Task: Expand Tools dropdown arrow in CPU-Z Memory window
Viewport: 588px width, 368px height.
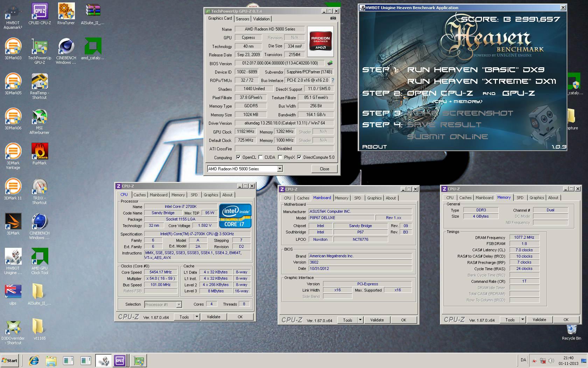Action: click(523, 320)
